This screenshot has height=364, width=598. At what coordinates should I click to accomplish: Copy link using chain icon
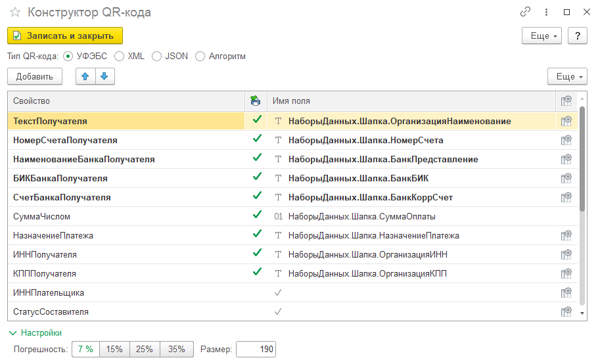tap(525, 12)
